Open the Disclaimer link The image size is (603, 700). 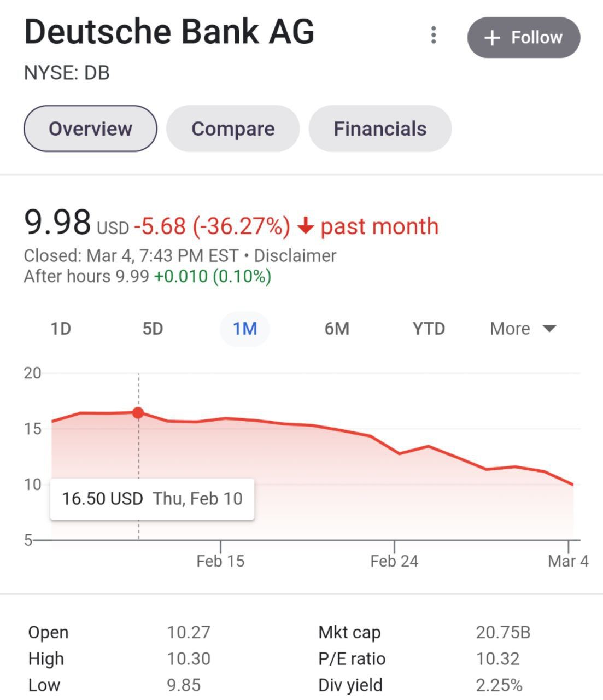[x=295, y=256]
